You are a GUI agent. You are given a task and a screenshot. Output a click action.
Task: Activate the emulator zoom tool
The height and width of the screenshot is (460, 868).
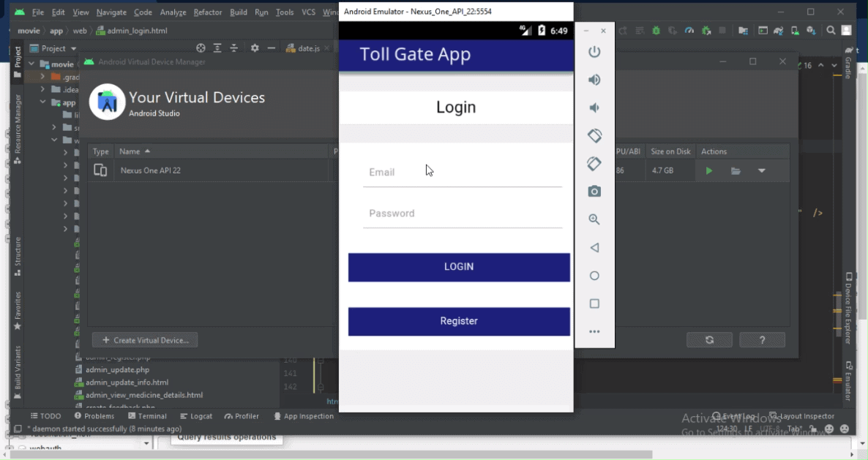594,219
